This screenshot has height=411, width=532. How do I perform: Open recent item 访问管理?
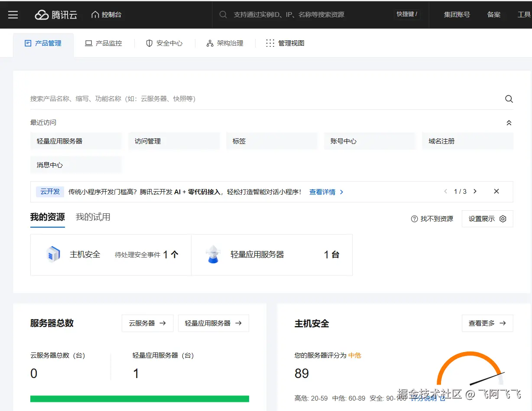[x=174, y=141]
